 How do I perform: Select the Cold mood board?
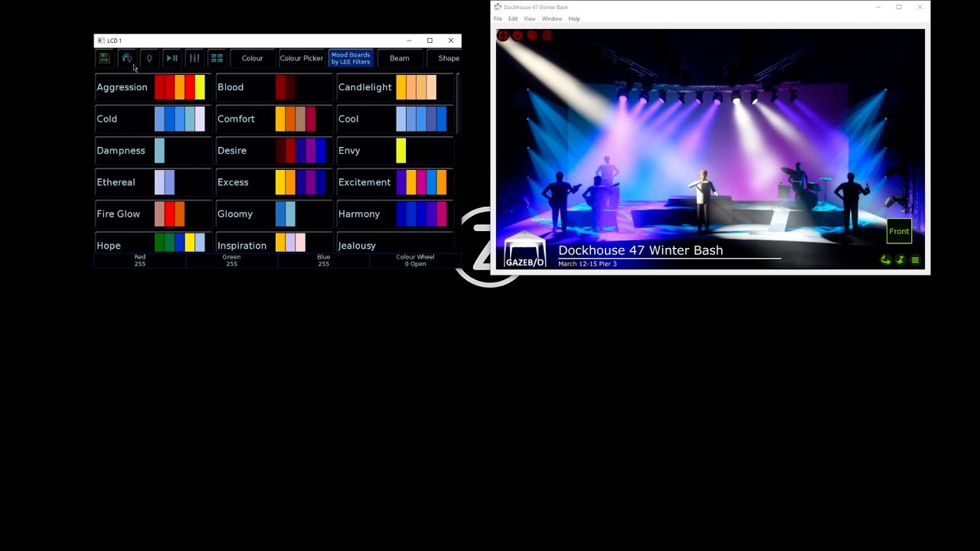click(153, 119)
